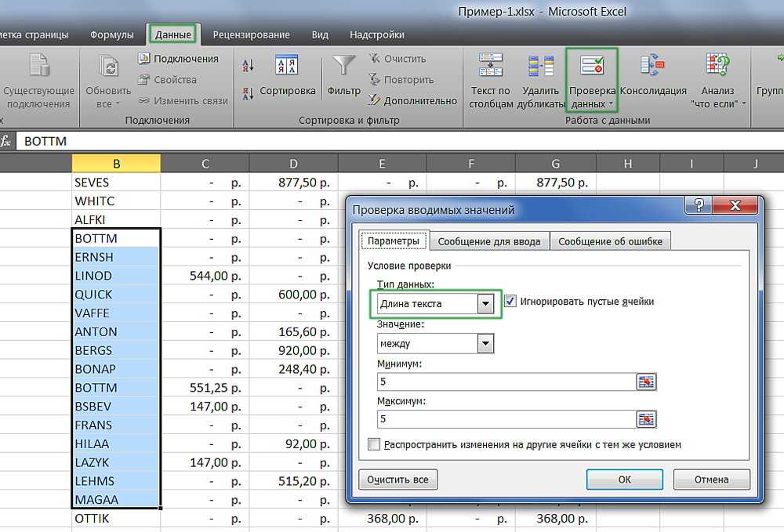Enable Распространить изменения на другие ячейки checkbox
This screenshot has width=784, height=532.
375,445
